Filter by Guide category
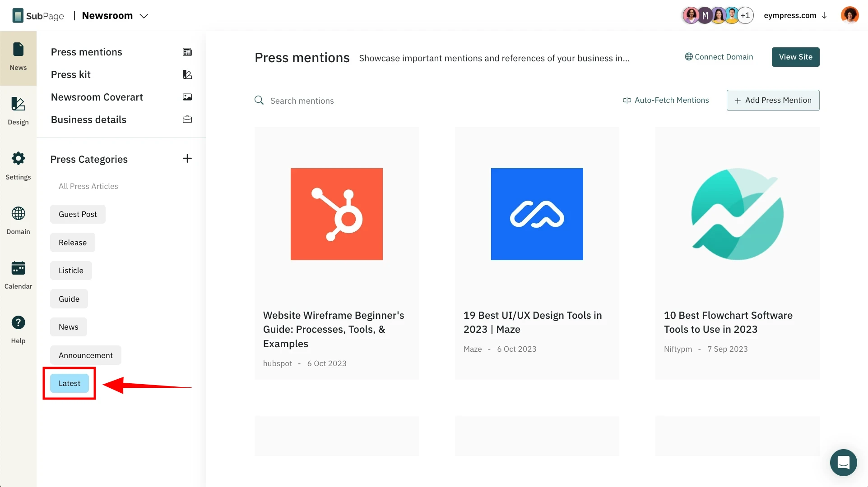This screenshot has height=487, width=868. click(x=69, y=299)
